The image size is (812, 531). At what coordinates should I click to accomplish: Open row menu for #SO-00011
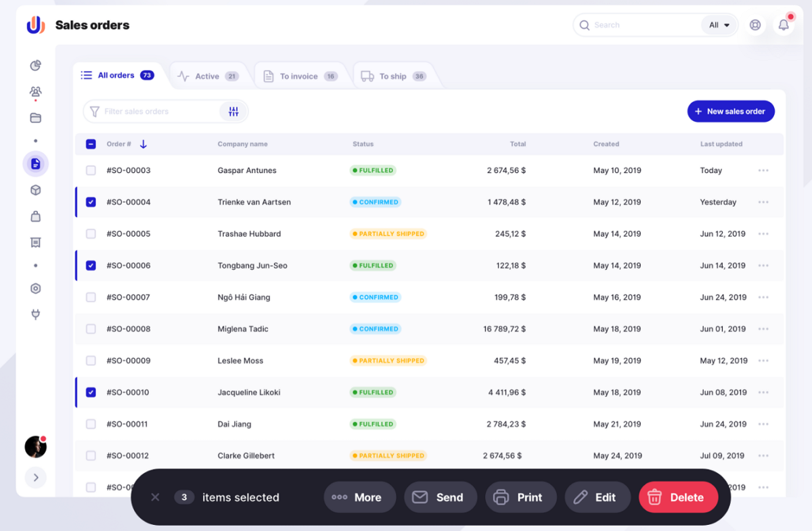tap(763, 424)
